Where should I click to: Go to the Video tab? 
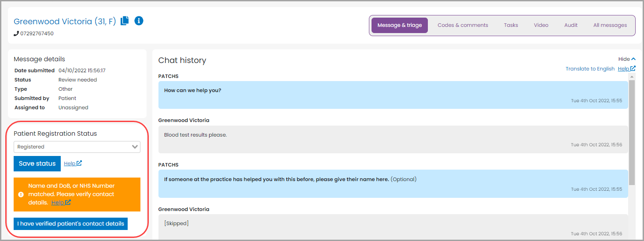coord(541,25)
